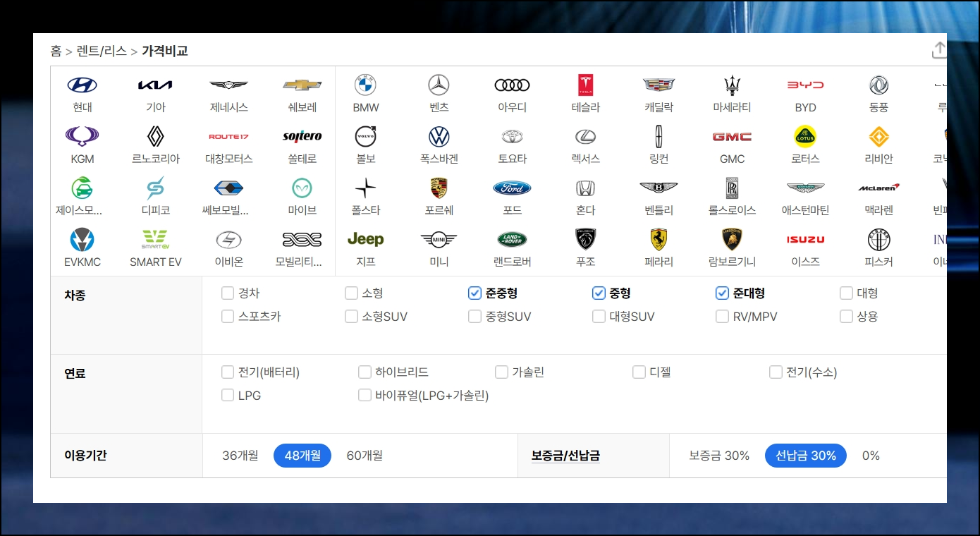Select the Volvo (볼보) logo
Screen dimensions: 980x536
[x=365, y=137]
